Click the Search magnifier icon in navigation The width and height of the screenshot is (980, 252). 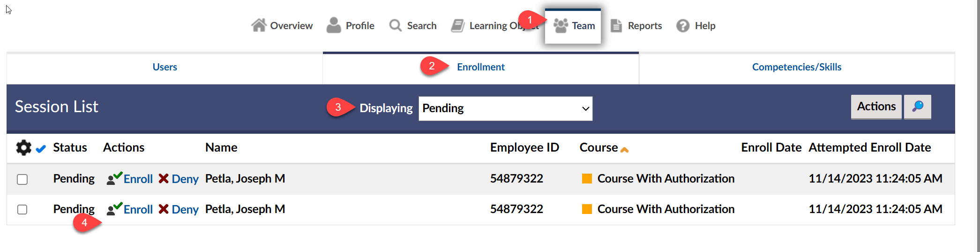click(396, 25)
